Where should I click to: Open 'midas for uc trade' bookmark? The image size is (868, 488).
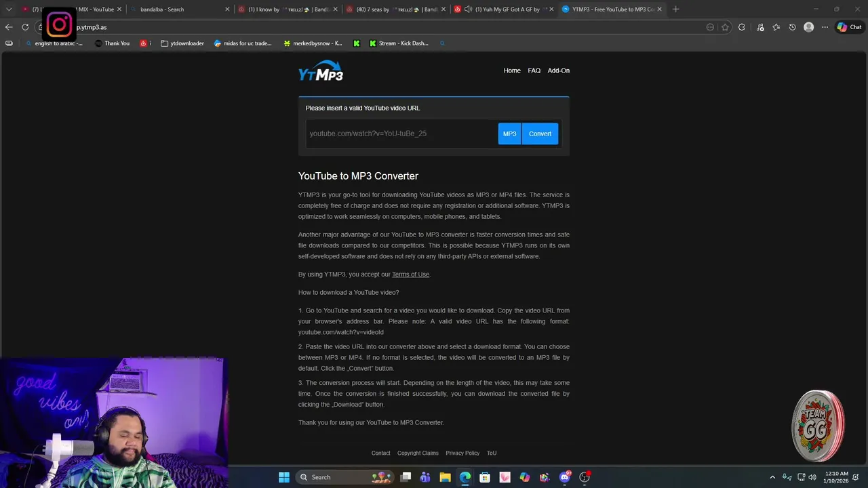(x=242, y=43)
